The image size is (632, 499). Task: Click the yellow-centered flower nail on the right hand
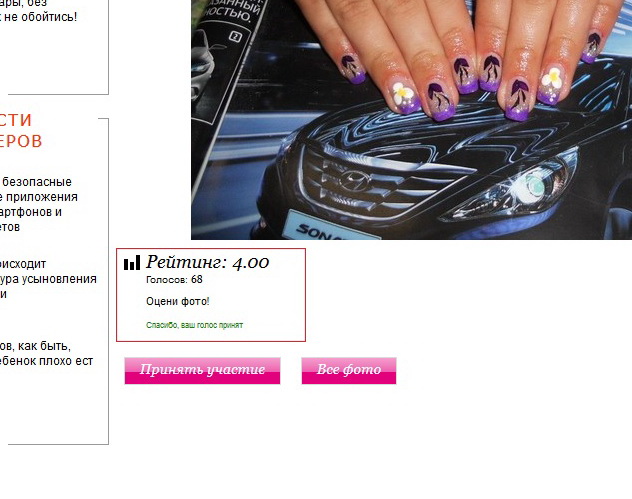[551, 81]
